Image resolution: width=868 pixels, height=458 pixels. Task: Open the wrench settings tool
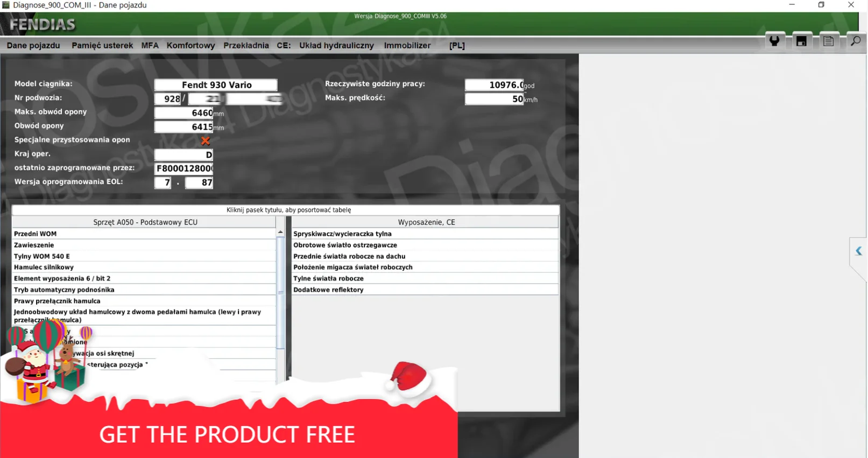tap(774, 41)
